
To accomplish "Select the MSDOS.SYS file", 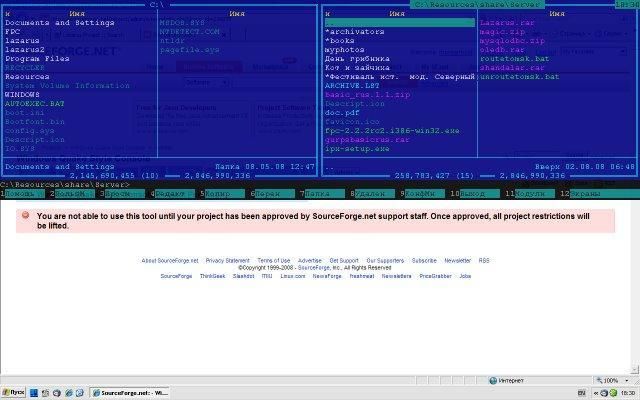I will (x=182, y=23).
